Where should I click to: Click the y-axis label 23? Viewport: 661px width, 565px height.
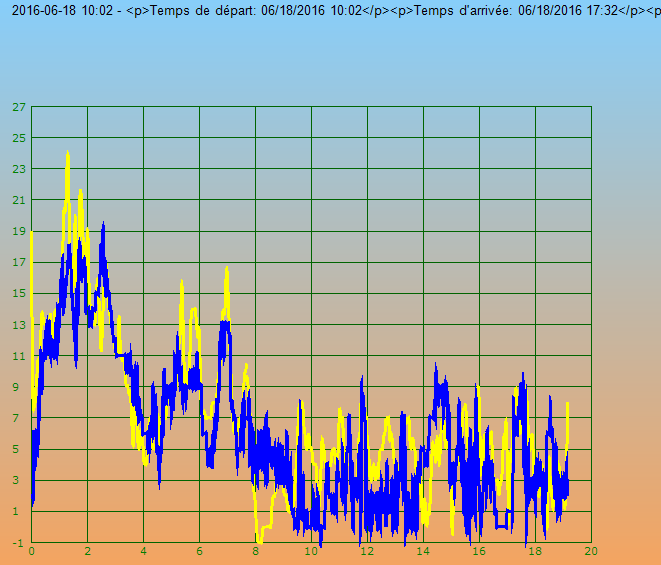[19, 169]
